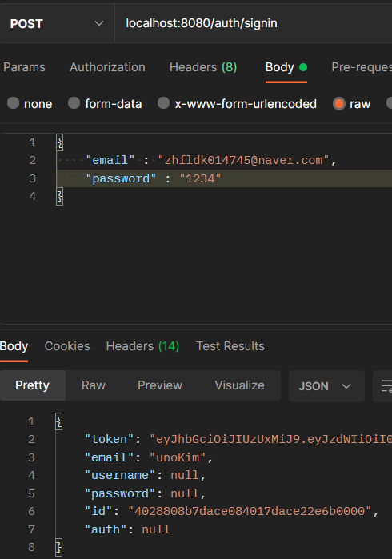This screenshot has width=392, height=559.
Task: Click the token value in response
Action: click(x=270, y=439)
